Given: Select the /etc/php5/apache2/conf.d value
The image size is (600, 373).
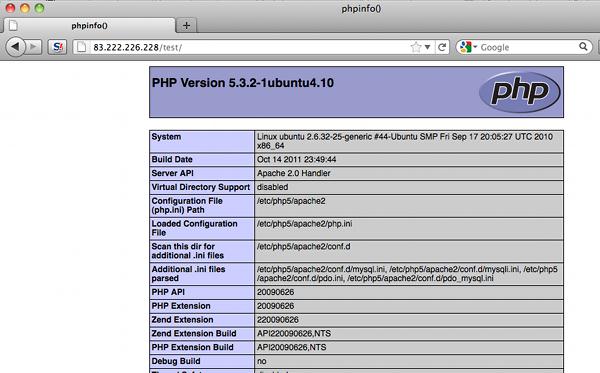Looking at the screenshot, I should 303,246.
